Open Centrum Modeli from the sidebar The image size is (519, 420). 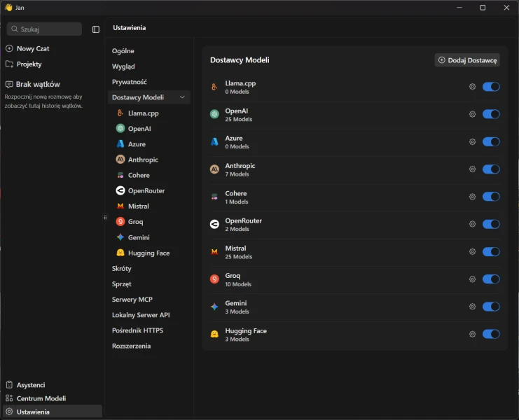[41, 398]
